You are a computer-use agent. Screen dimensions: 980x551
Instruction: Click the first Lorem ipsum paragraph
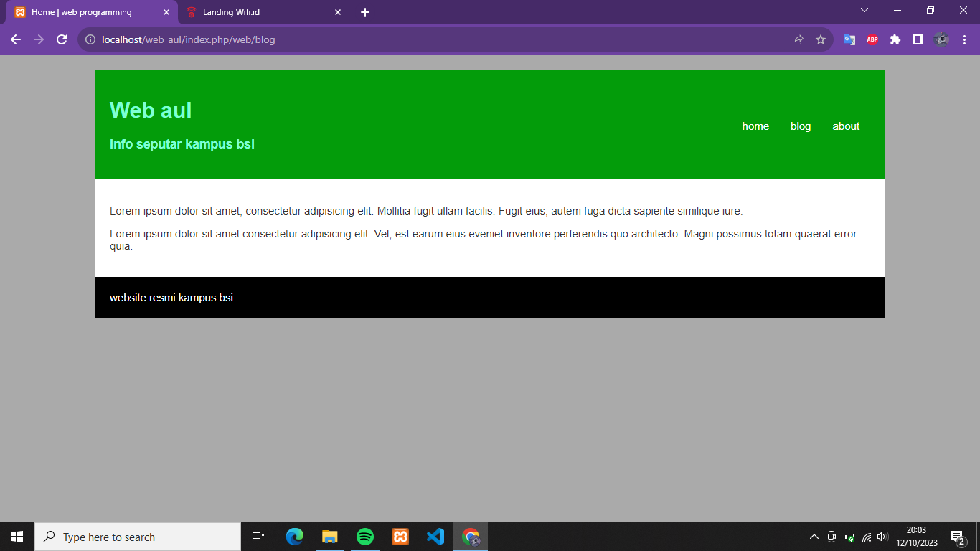click(426, 211)
